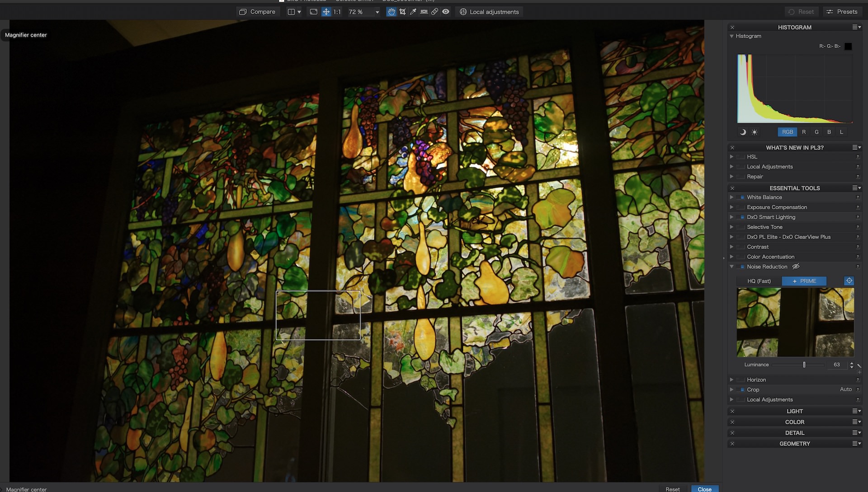The height and width of the screenshot is (492, 868).
Task: Select the Repair bandage tool
Action: pos(435,12)
